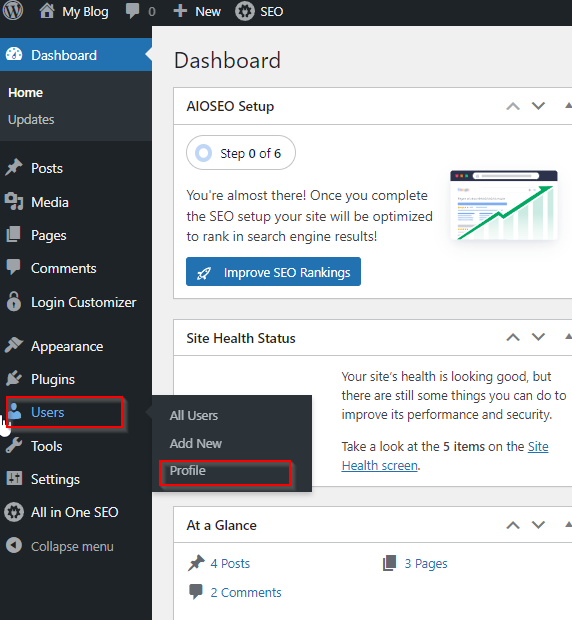Toggle the Site Health Status panel triangle
This screenshot has height=620, width=572.
pyautogui.click(x=568, y=337)
